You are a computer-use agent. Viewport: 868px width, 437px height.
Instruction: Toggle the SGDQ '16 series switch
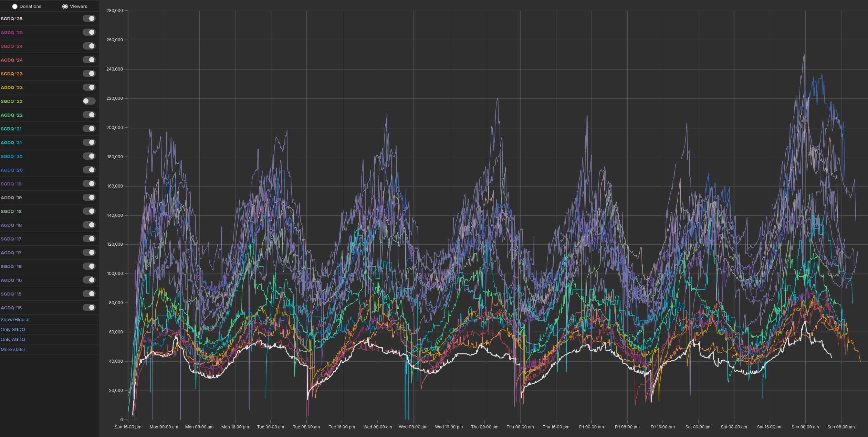pos(89,266)
